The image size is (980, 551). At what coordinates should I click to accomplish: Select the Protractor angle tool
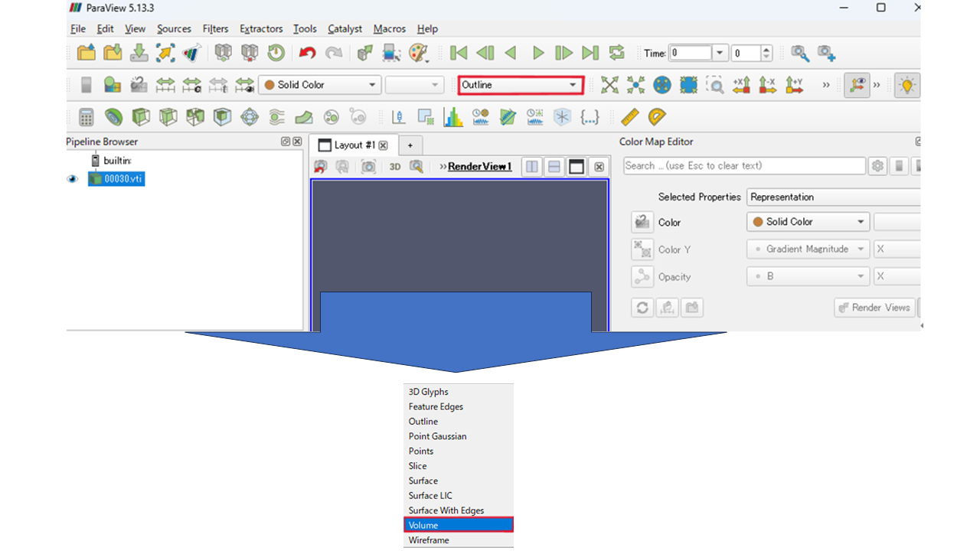click(656, 117)
